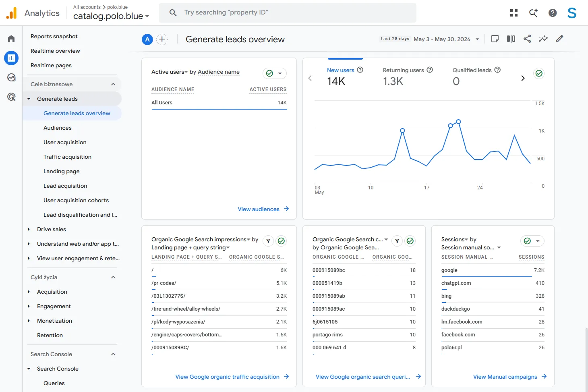Image resolution: width=588 pixels, height=392 pixels.
Task: Select the New users metric tab
Action: point(345,77)
